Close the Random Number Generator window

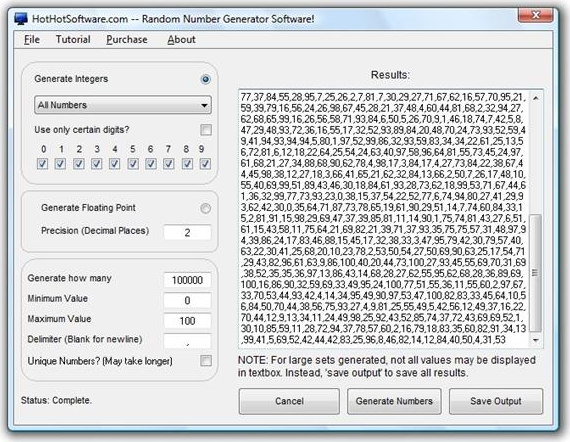(x=535, y=15)
